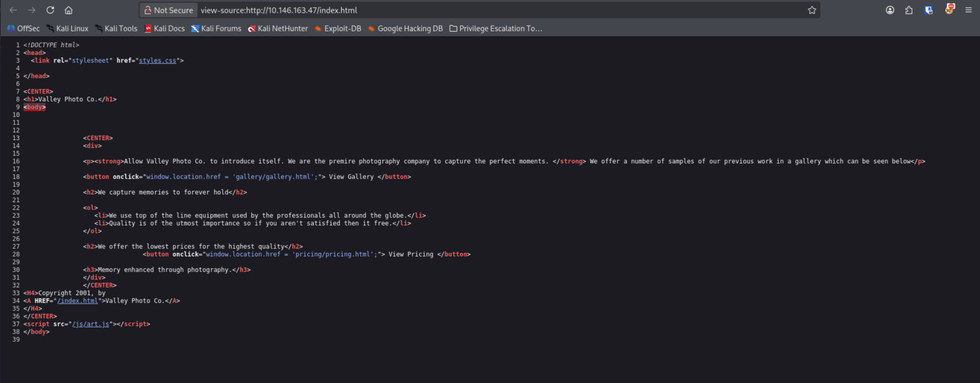The height and width of the screenshot is (383, 980).
Task: Open the Extensions puzzle icon
Action: click(x=909, y=10)
